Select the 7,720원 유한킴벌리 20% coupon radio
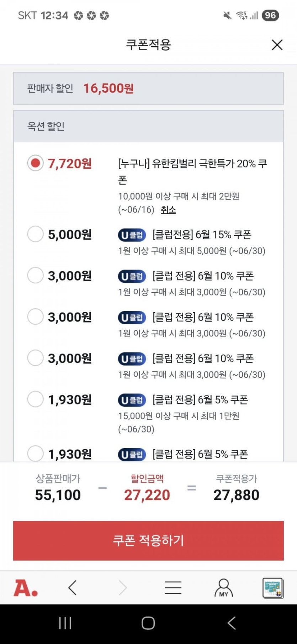The width and height of the screenshot is (297, 644). click(36, 163)
